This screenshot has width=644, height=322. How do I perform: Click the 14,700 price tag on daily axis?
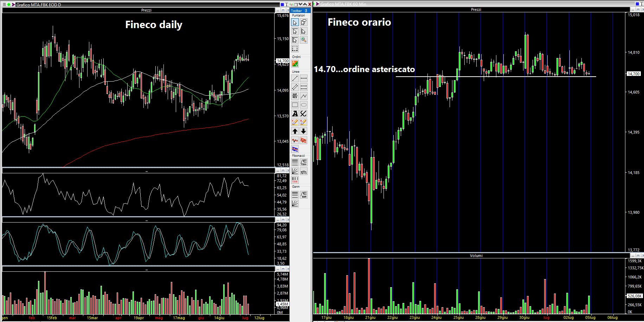[283, 61]
